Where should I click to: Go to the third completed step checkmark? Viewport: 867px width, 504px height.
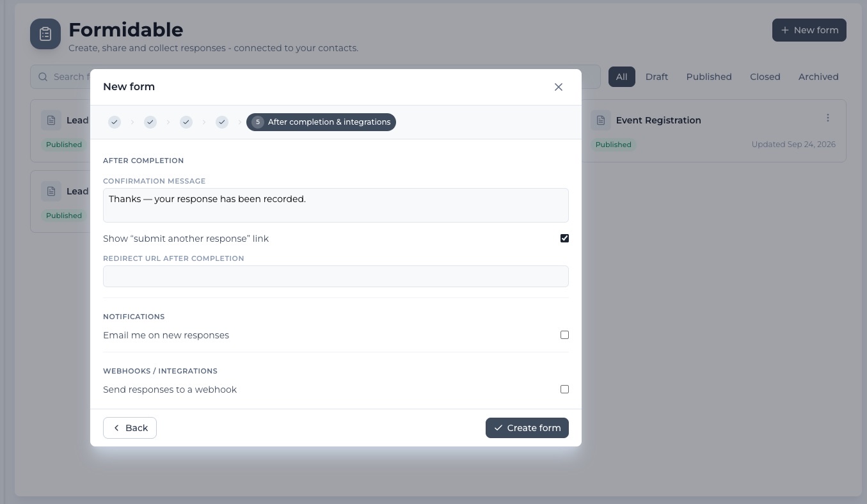[x=186, y=122]
